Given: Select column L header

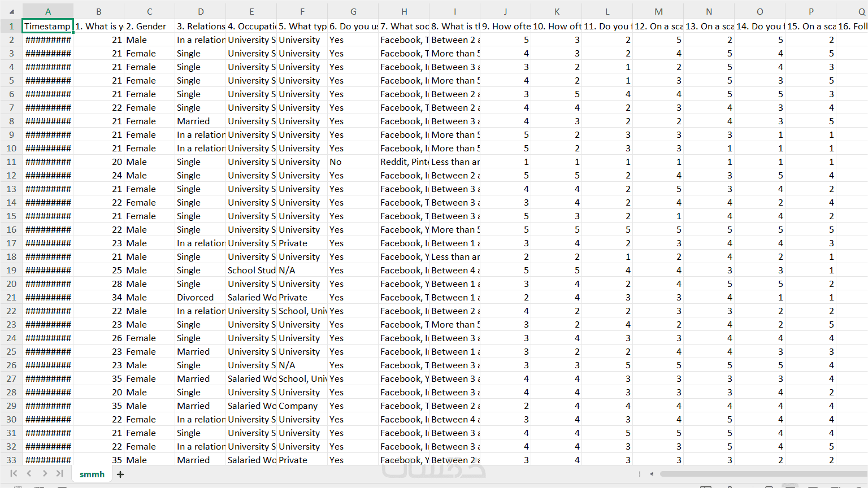Looking at the screenshot, I should pyautogui.click(x=607, y=11).
